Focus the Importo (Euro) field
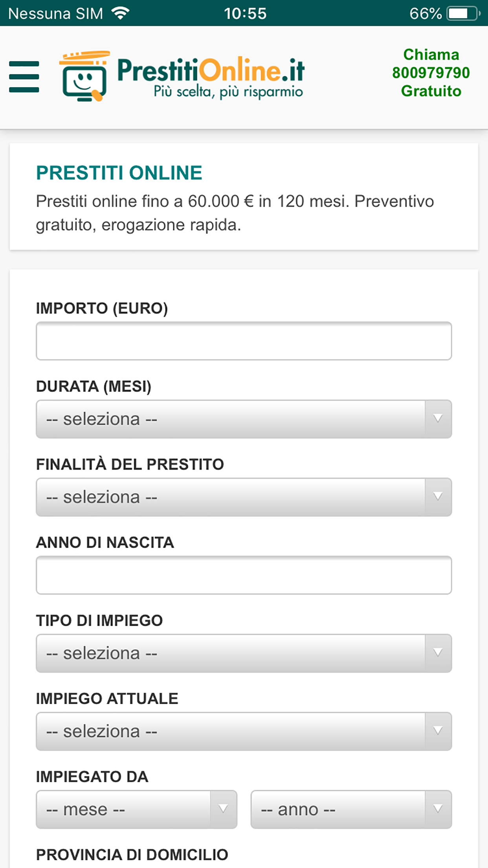Viewport: 488px width, 868px height. 244,341
